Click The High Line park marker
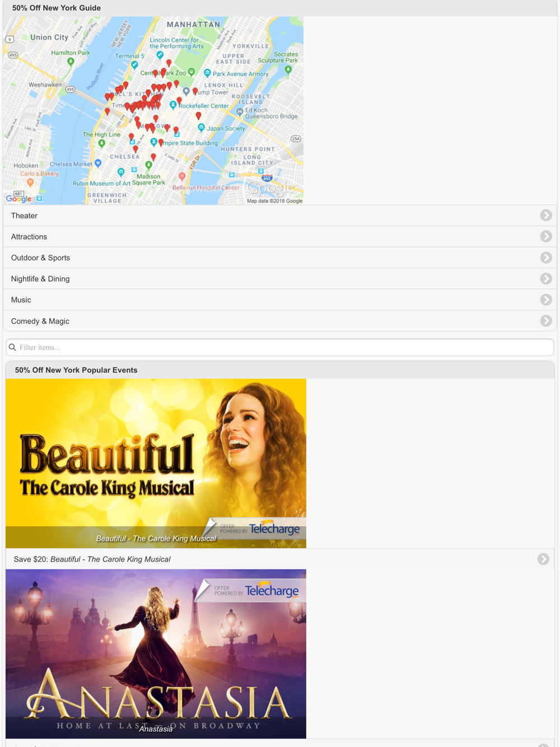 click(x=101, y=143)
